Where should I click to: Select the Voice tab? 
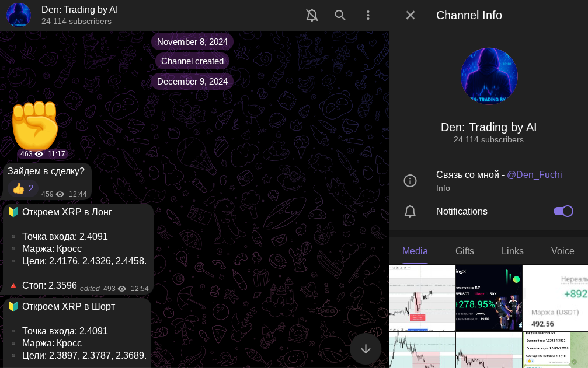tap(562, 251)
